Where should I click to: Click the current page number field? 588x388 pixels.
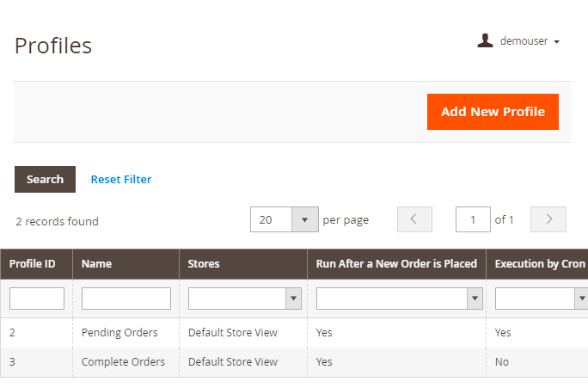click(473, 219)
